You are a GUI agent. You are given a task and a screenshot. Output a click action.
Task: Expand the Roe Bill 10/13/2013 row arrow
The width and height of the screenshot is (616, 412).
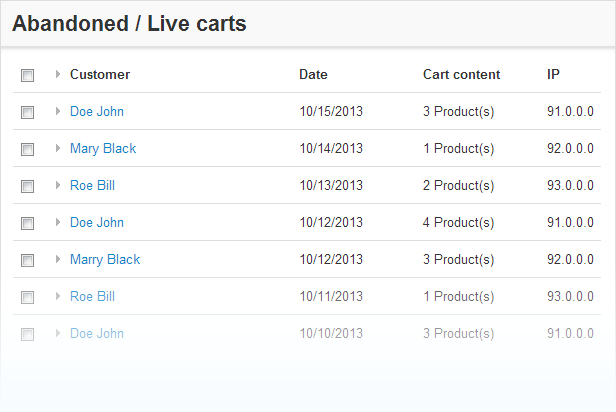58,186
